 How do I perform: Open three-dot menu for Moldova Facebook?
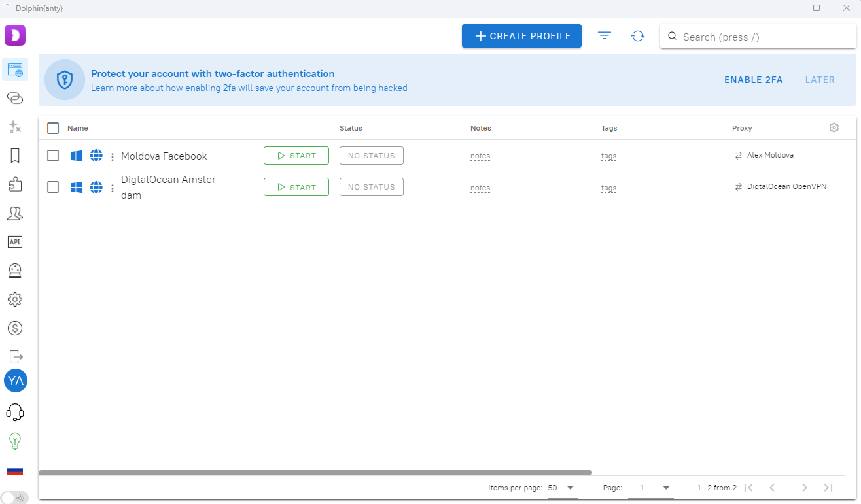click(113, 156)
